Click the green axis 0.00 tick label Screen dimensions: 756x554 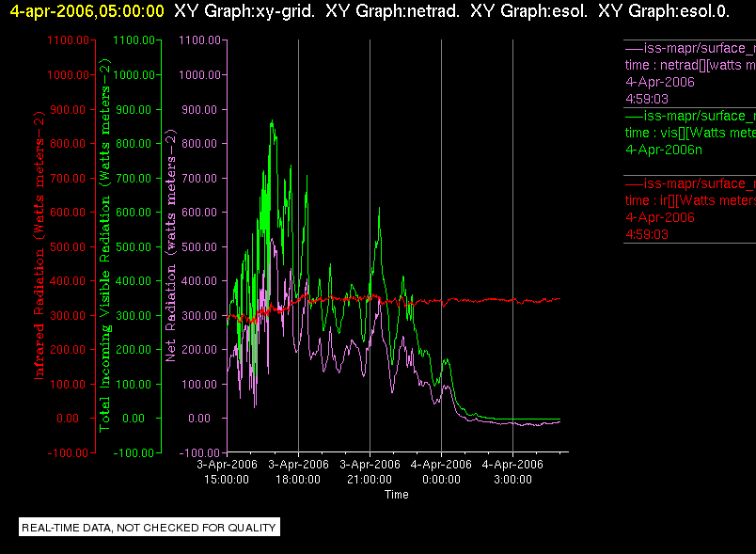point(134,419)
